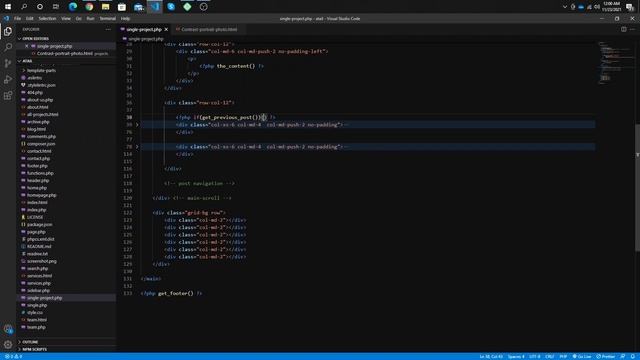Image resolution: width=640 pixels, height=360 pixels.
Task: Open the Accounts menu icon
Action: point(8,329)
